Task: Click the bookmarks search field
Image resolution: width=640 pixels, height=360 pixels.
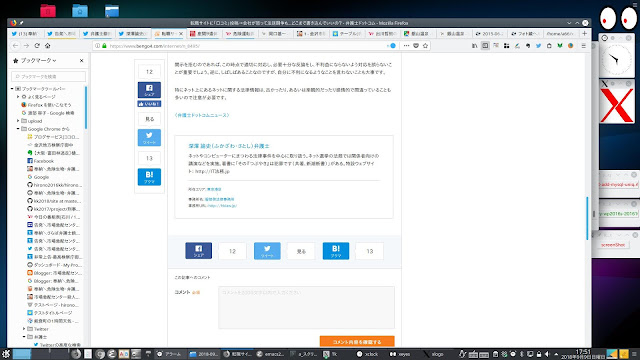Action: 49,76
